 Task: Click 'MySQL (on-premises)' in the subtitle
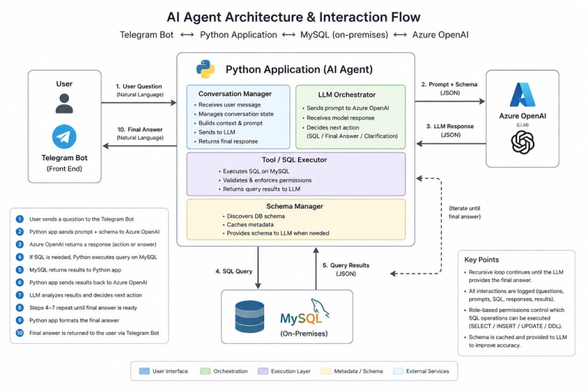pos(344,35)
